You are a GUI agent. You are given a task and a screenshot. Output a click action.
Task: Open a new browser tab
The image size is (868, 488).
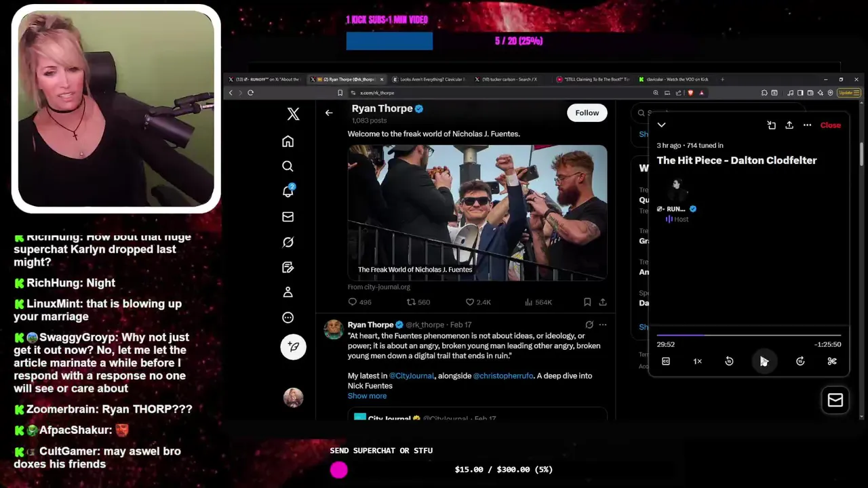(x=722, y=79)
